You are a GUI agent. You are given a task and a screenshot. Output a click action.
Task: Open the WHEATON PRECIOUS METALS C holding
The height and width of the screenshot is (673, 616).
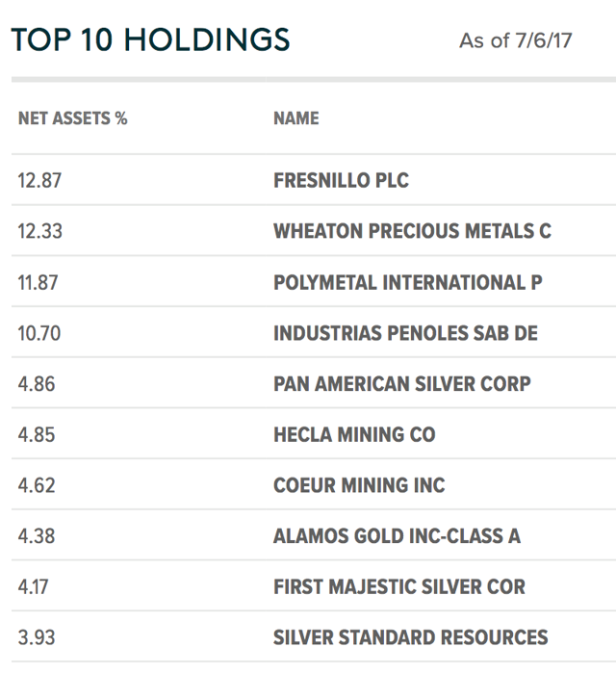pyautogui.click(x=412, y=231)
